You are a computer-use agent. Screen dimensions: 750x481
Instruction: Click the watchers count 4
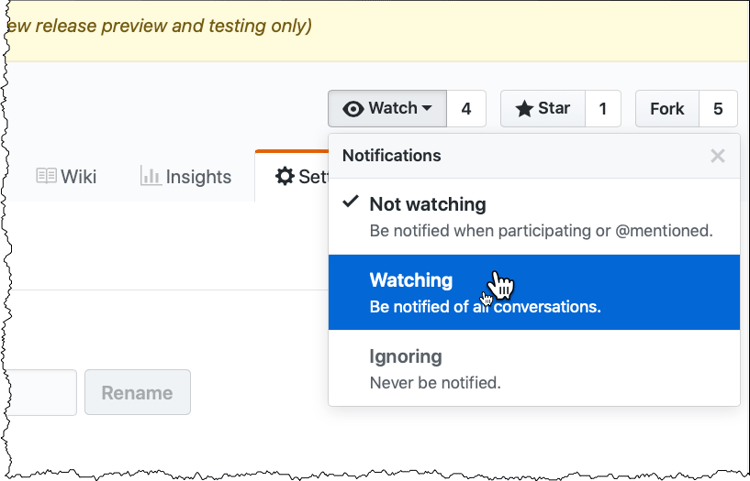(x=466, y=109)
